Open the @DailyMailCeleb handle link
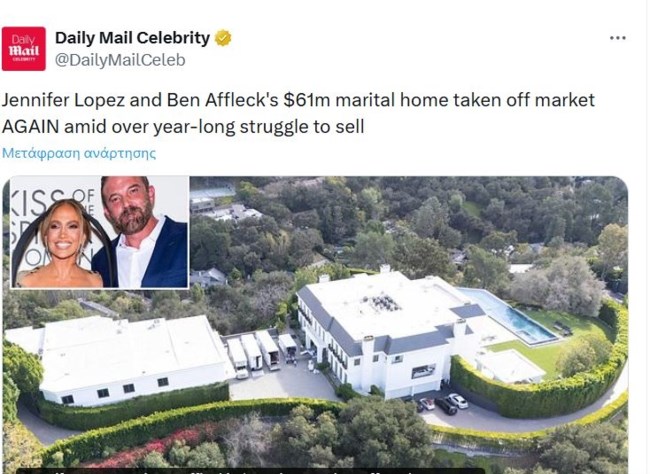This screenshot has width=650, height=474. pyautogui.click(x=119, y=60)
